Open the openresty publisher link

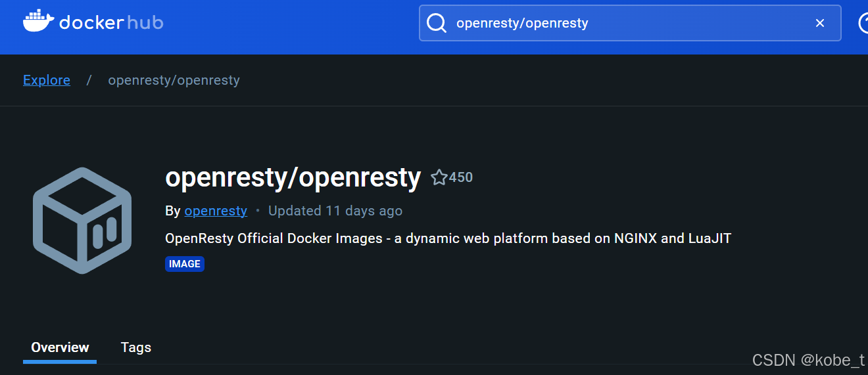[x=216, y=211]
